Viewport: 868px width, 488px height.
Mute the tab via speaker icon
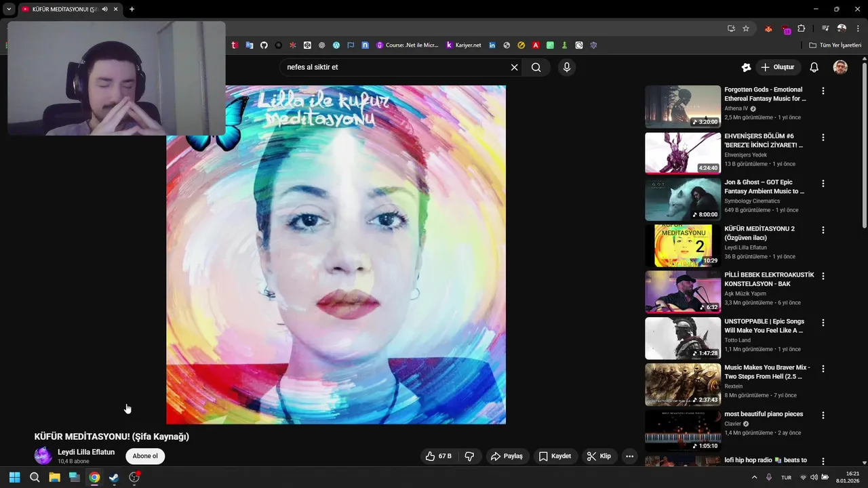[x=104, y=9]
